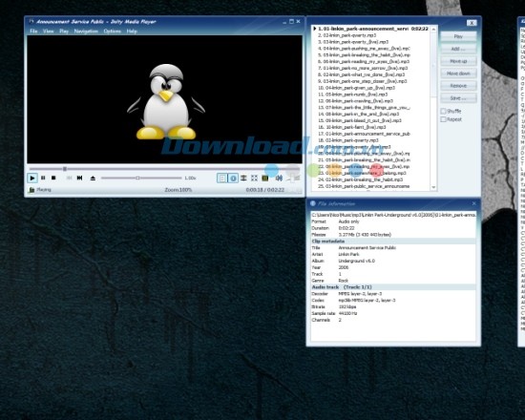Skip to previous track icon
The height and width of the screenshot is (420, 525).
coord(69,178)
